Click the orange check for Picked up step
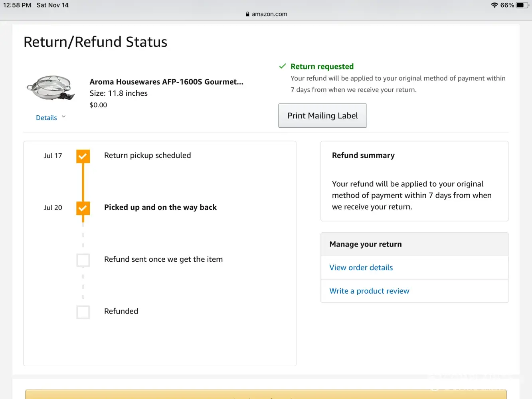 [83, 208]
